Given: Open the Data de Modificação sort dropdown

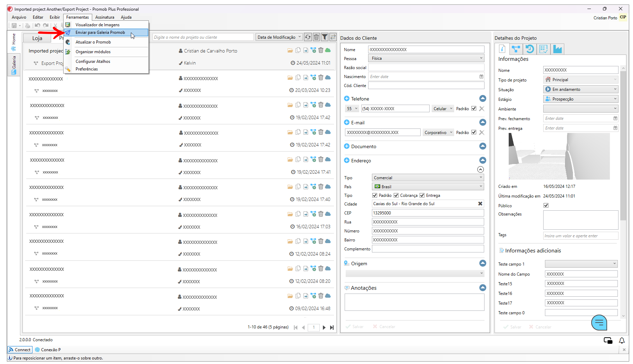Looking at the screenshot, I should pyautogui.click(x=279, y=37).
